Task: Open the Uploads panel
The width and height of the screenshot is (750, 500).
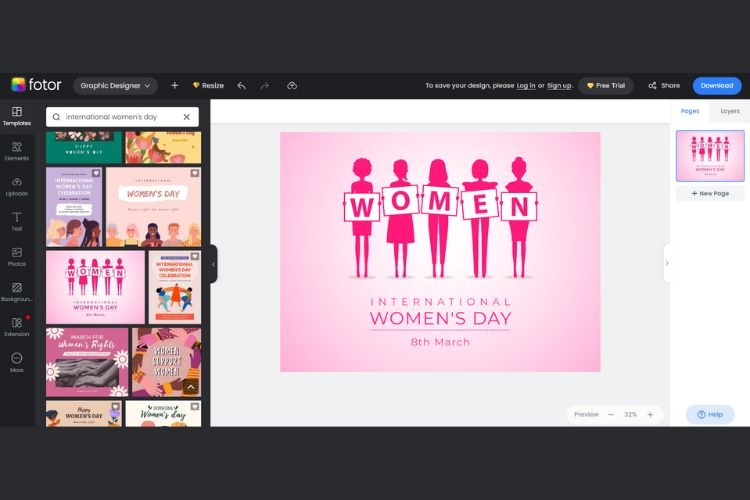Action: tap(17, 187)
